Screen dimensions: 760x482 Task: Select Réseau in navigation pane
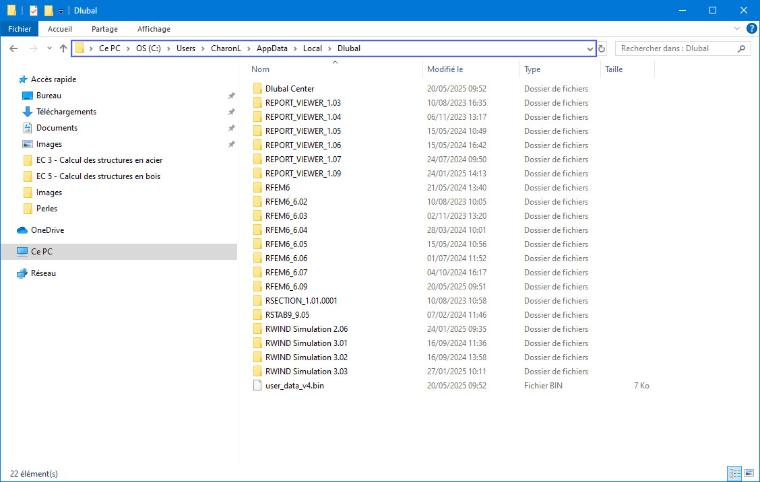click(x=43, y=273)
